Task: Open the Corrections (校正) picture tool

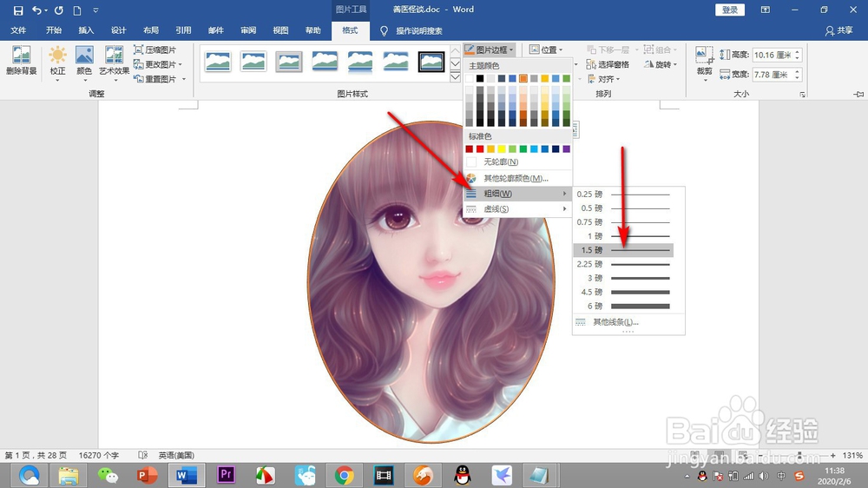Action: pyautogui.click(x=57, y=62)
